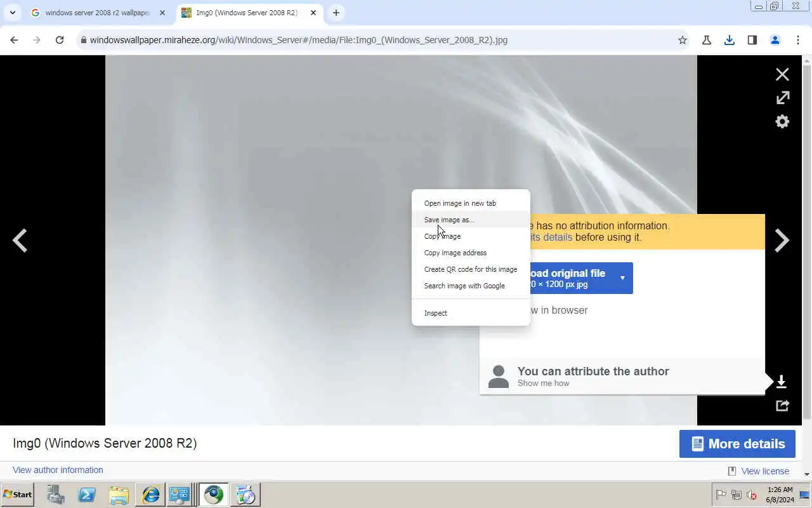Open Windows PowerShell from taskbar
This screenshot has width=812, height=508.
(87, 495)
